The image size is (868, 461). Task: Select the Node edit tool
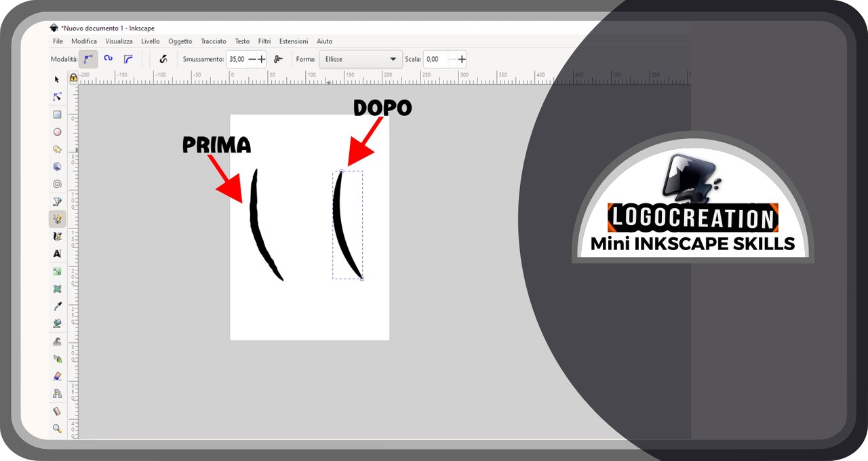pyautogui.click(x=57, y=97)
